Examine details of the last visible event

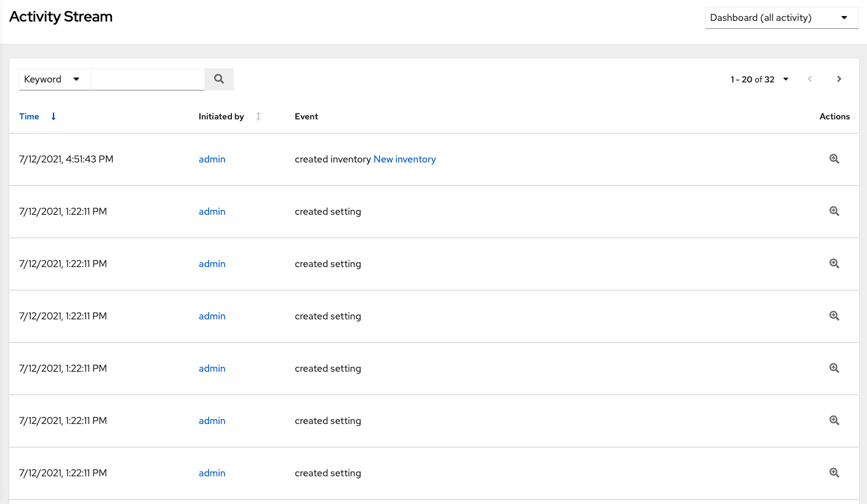[x=834, y=473]
